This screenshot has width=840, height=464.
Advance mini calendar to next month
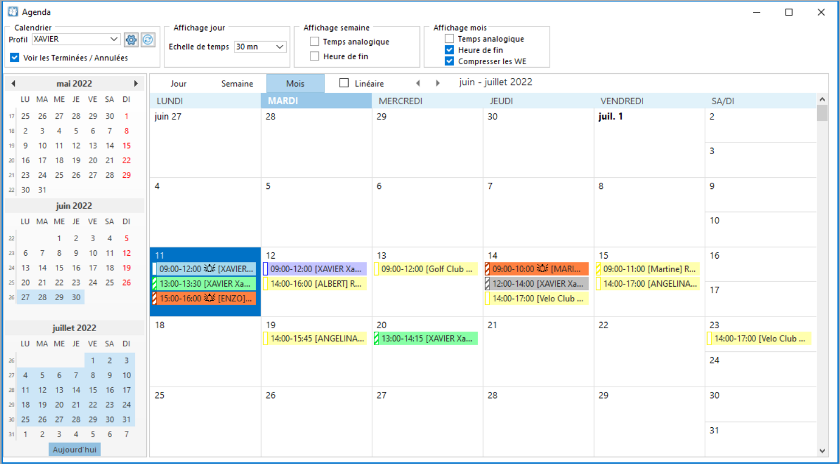coord(136,84)
